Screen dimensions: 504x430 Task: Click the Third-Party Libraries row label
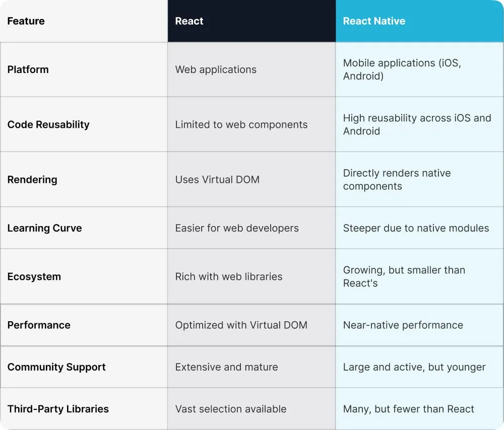coord(58,409)
